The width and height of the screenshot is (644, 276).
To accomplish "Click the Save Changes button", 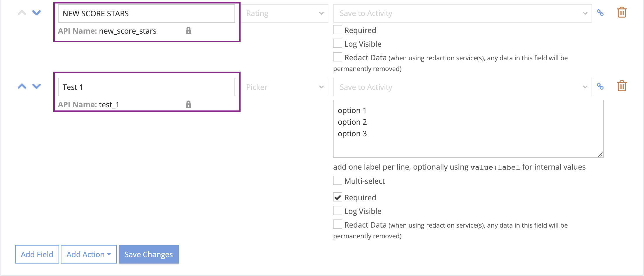I will 149,254.
